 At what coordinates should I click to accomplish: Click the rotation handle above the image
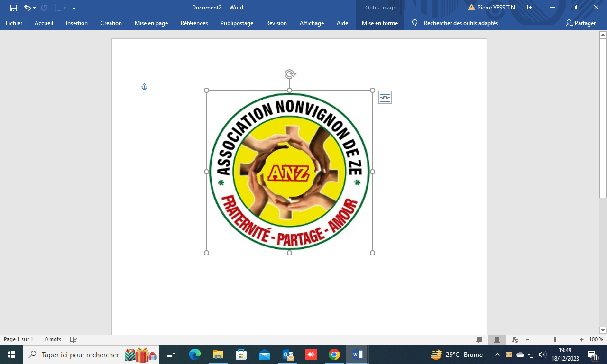click(x=290, y=74)
